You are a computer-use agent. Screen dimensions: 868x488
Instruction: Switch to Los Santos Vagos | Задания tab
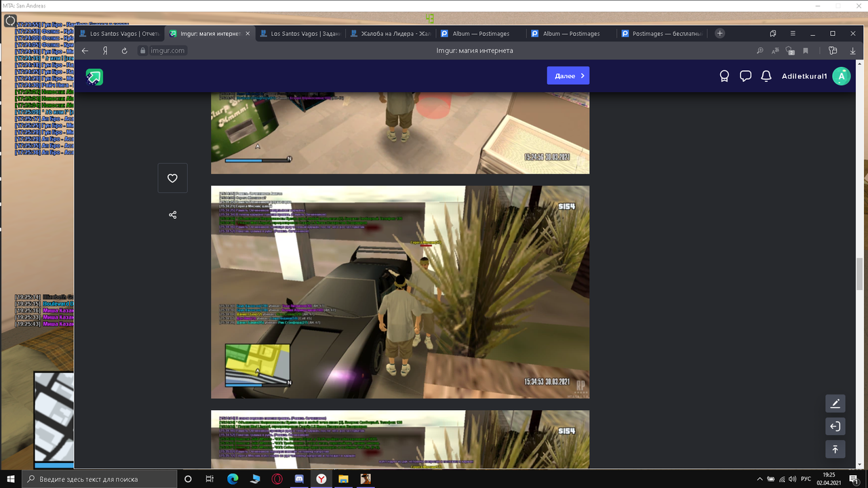[301, 33]
